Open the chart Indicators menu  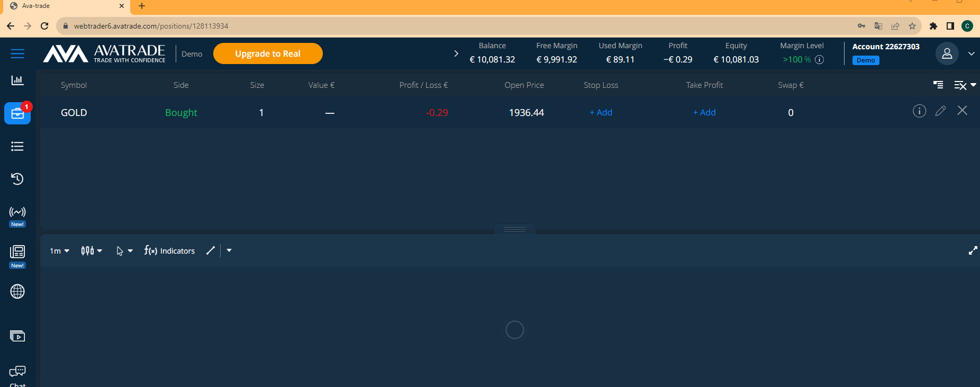pyautogui.click(x=169, y=250)
